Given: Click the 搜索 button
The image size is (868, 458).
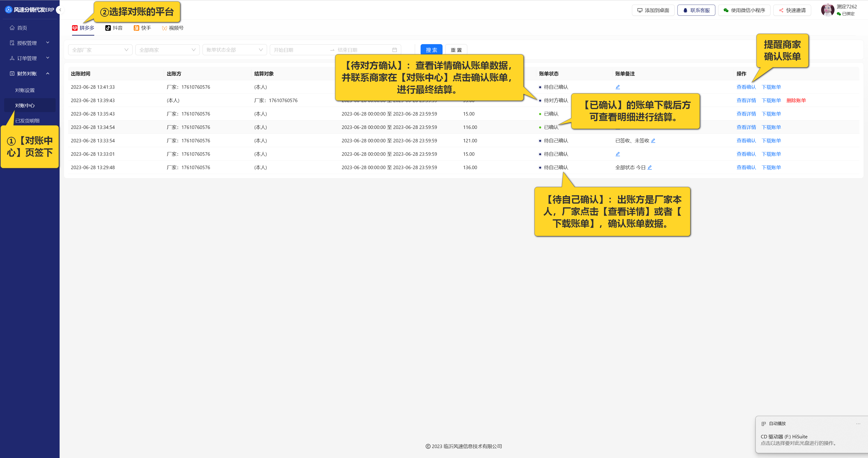Looking at the screenshot, I should (x=431, y=50).
